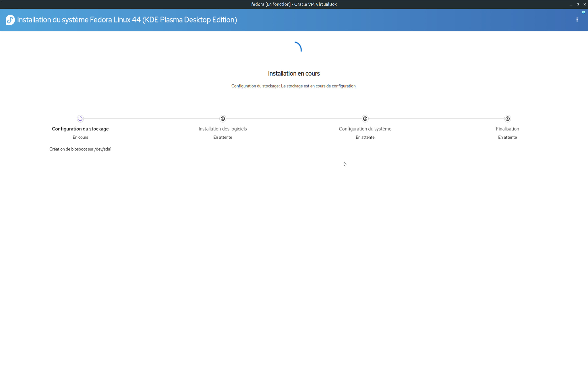Click the VirtualBox window title 'fedora [En fonction]'
Screen dimensions: 588x376
coord(294,4)
